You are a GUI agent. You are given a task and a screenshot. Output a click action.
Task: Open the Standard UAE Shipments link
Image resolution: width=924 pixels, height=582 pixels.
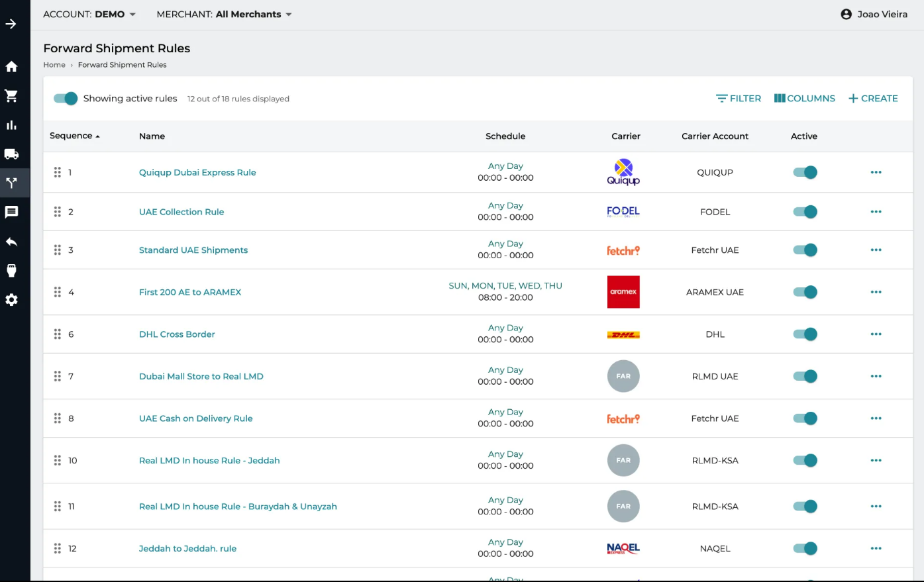[x=193, y=250]
